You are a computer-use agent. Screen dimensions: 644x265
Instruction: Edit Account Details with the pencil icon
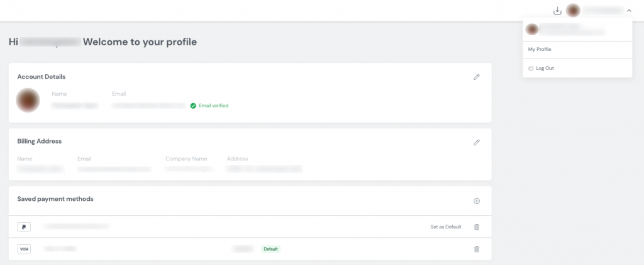476,77
